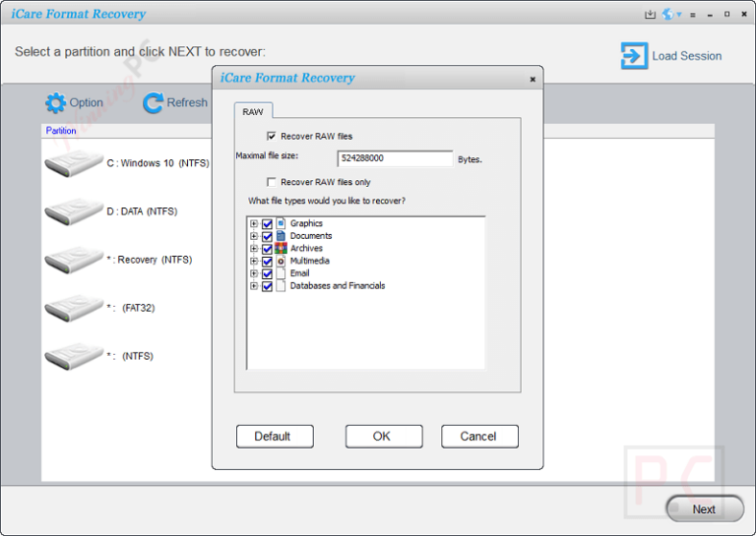The width and height of the screenshot is (756, 536).
Task: Select the 'D : DATA (NTFS)' text
Action: (142, 211)
